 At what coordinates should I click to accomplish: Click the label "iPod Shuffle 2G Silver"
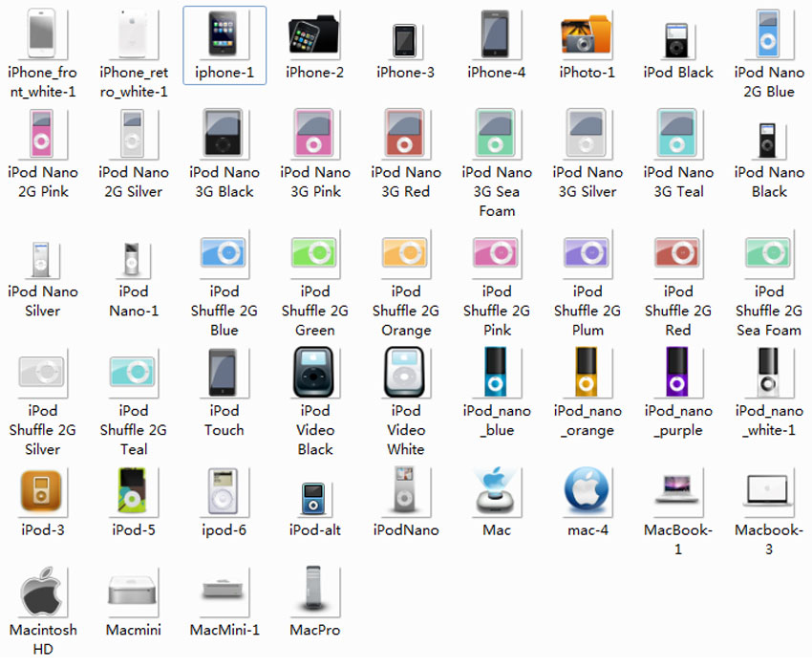[x=42, y=430]
